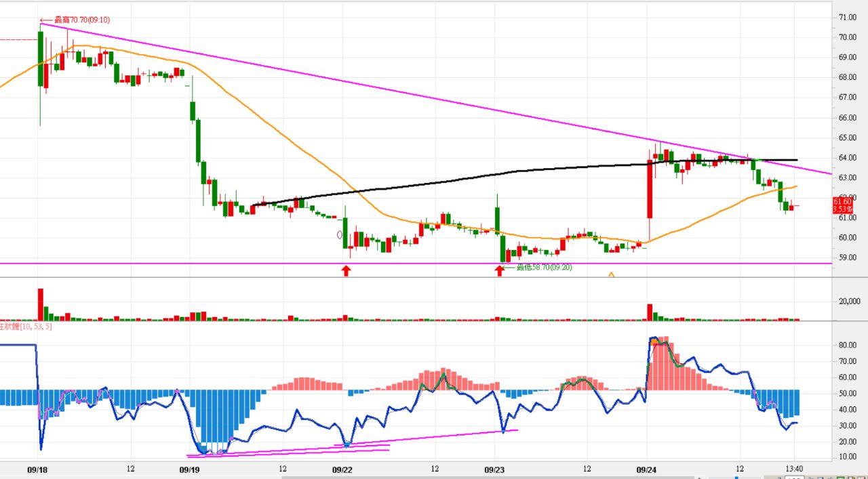Click the long red candle at the 09/24 open
Image resolution: width=868 pixels, height=479 pixels.
coord(650,189)
